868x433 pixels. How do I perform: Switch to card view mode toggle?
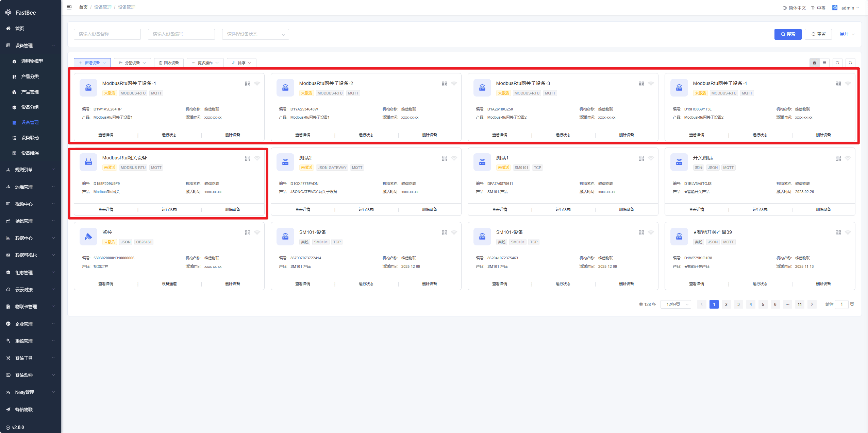815,63
